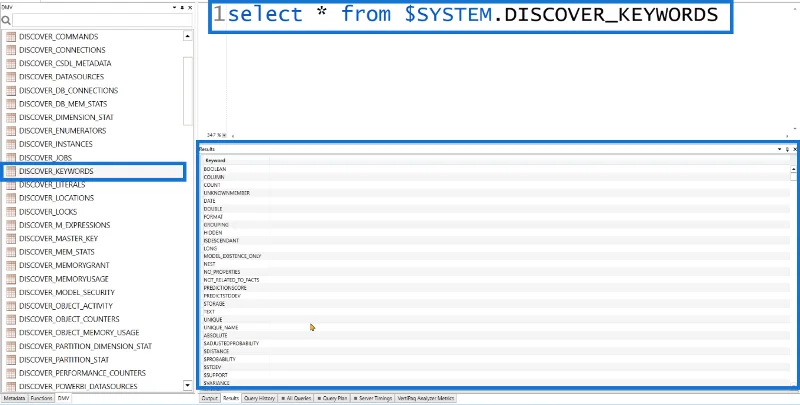Click the table icon beside DISCOVER_LITERALS
Screen dimensions: 800x405
11,185
